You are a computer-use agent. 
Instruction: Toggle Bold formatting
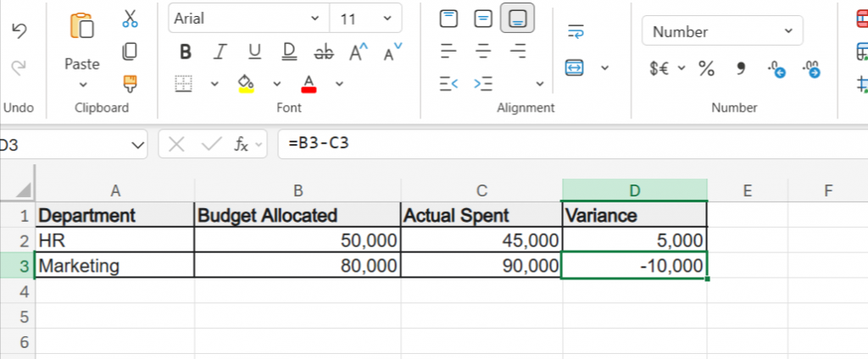[x=186, y=52]
